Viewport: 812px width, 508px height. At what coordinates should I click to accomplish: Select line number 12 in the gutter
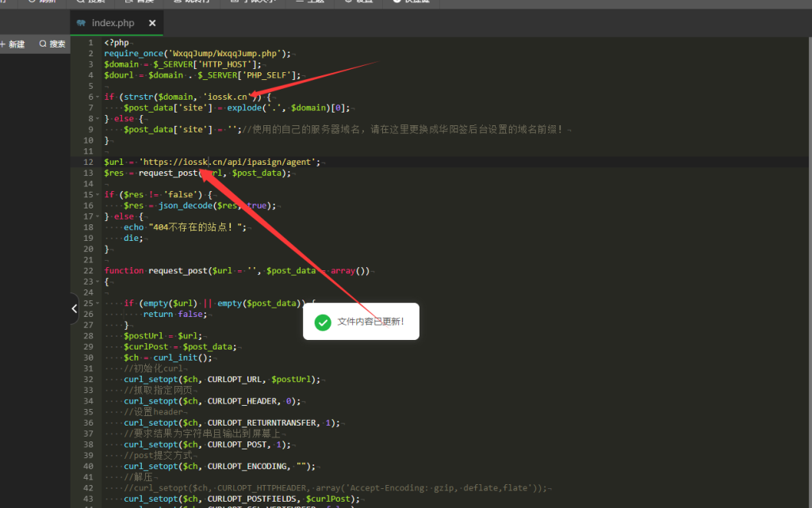[x=89, y=162]
